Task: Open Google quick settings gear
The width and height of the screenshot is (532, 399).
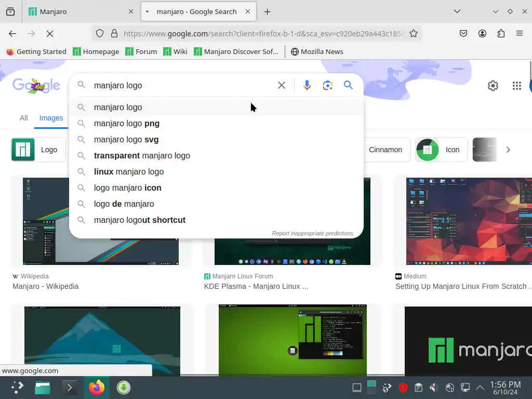Action: (x=493, y=86)
